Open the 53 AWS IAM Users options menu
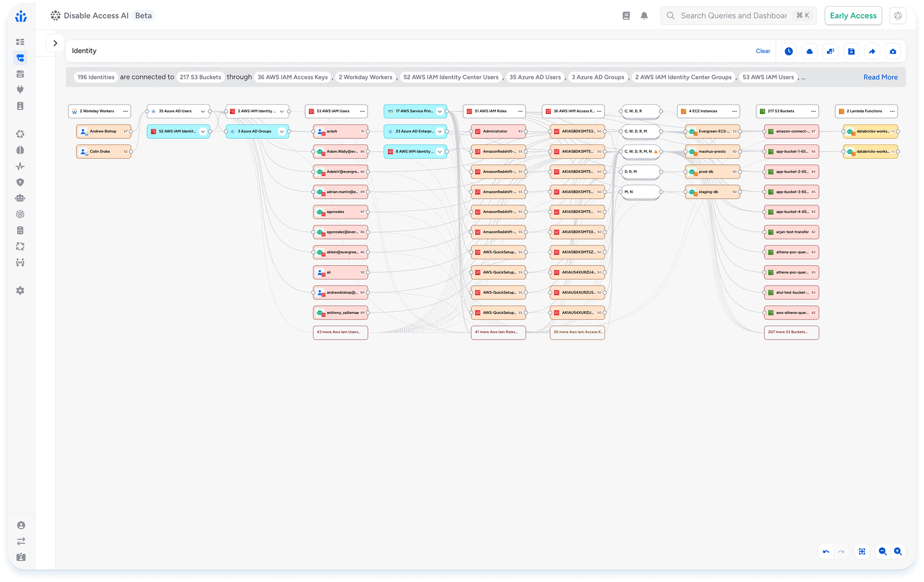 coord(362,111)
